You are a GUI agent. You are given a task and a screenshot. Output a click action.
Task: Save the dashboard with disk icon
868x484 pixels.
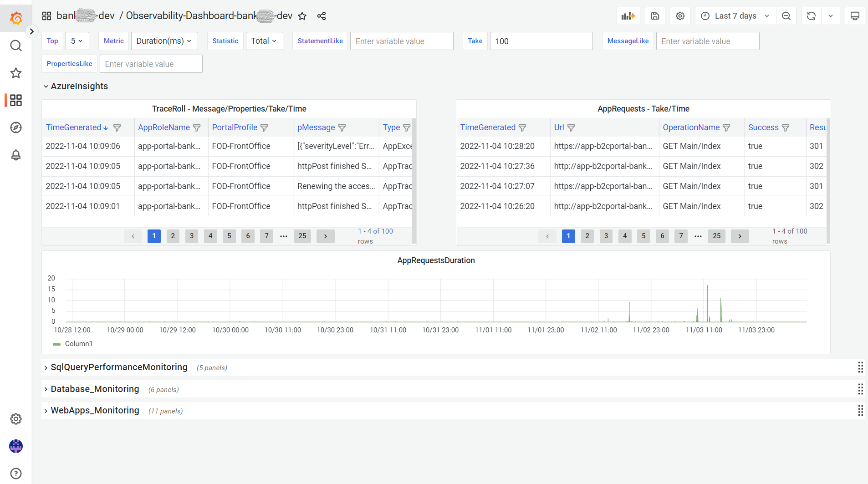(x=655, y=16)
